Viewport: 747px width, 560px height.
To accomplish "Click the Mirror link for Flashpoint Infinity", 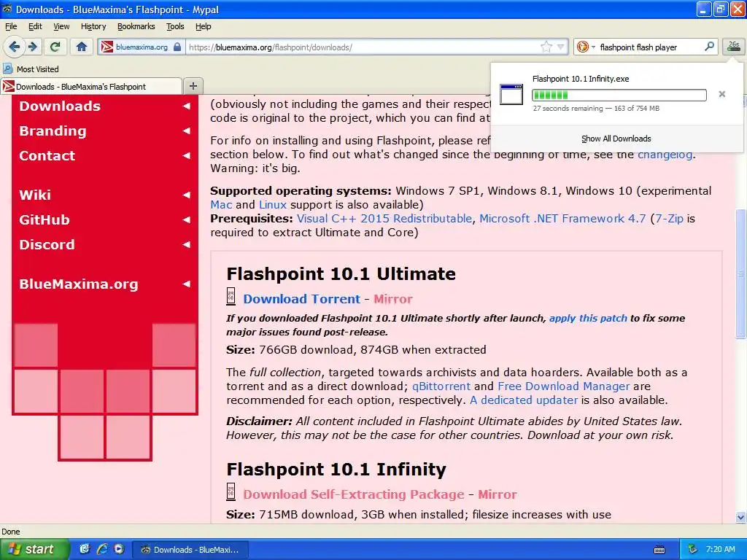I will [498, 494].
